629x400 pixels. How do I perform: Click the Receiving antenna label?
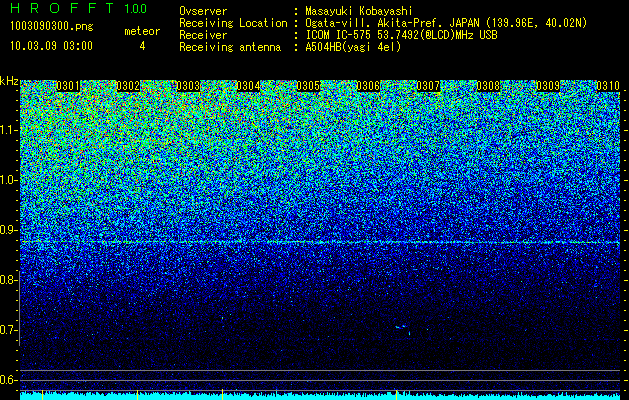[x=230, y=47]
